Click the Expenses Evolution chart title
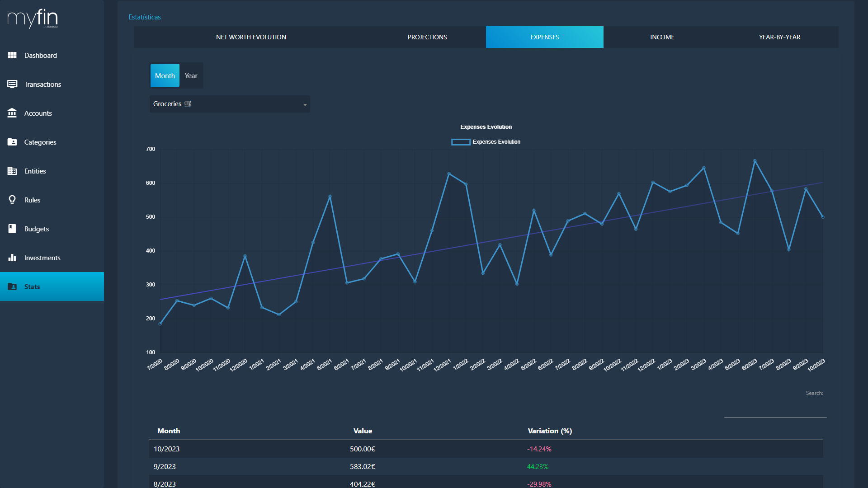868x488 pixels. pyautogui.click(x=486, y=127)
